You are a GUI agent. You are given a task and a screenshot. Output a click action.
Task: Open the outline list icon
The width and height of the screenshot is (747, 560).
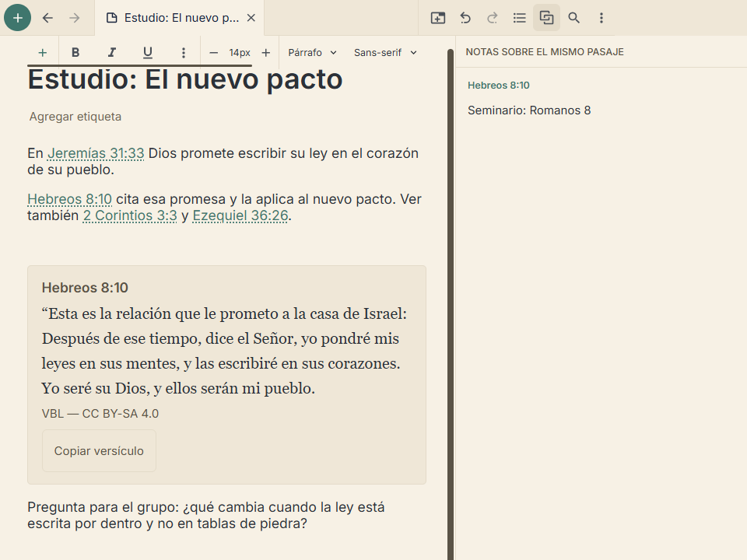[519, 18]
